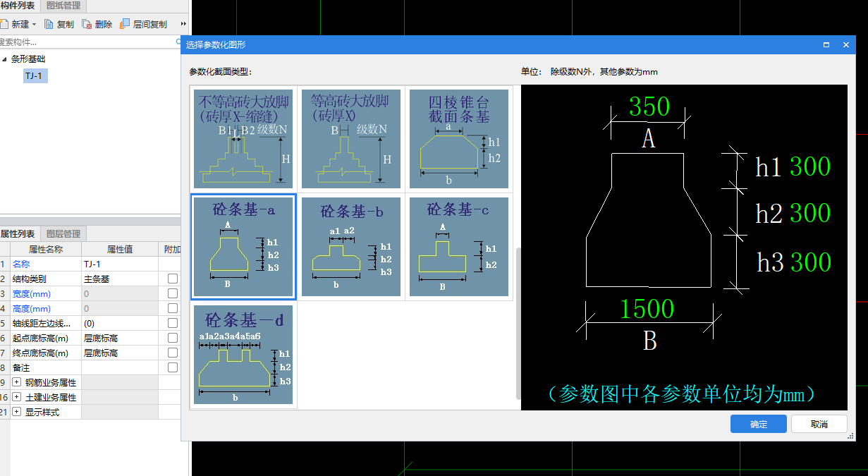Click the 轴线距左边线 value (0)
This screenshot has width=868, height=476.
pos(119,323)
